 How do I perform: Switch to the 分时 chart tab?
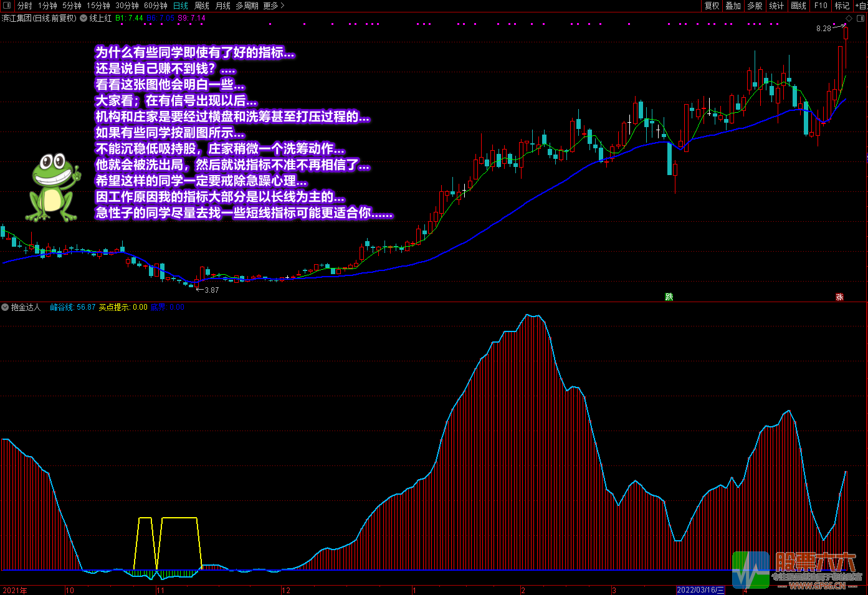click(25, 6)
